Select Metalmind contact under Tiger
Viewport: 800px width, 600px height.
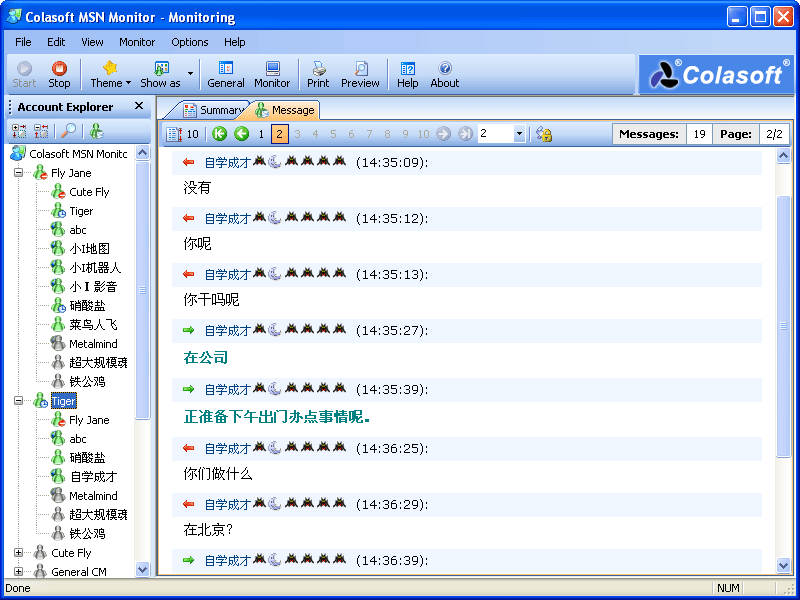coord(93,496)
